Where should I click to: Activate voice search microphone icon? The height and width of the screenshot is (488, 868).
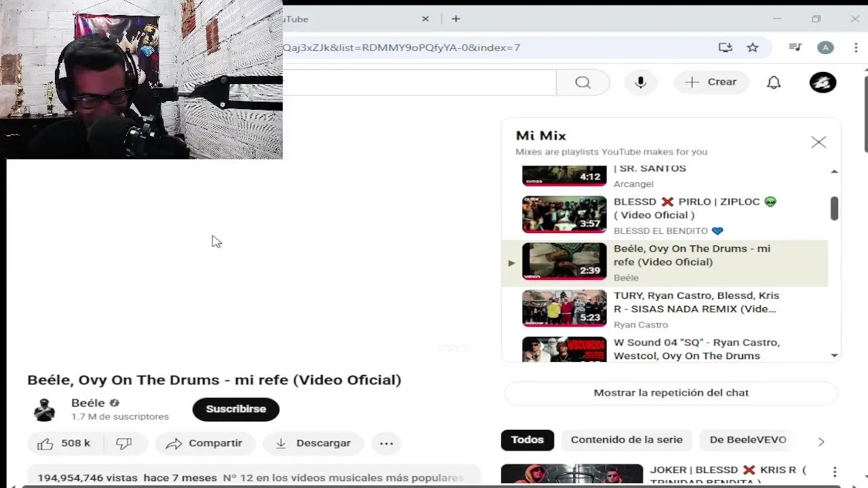(x=640, y=82)
